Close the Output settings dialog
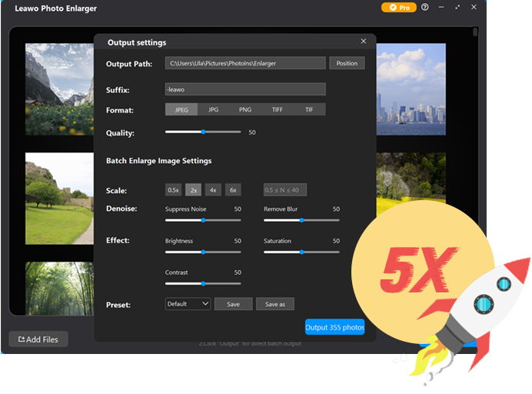The image size is (532, 394). click(364, 41)
